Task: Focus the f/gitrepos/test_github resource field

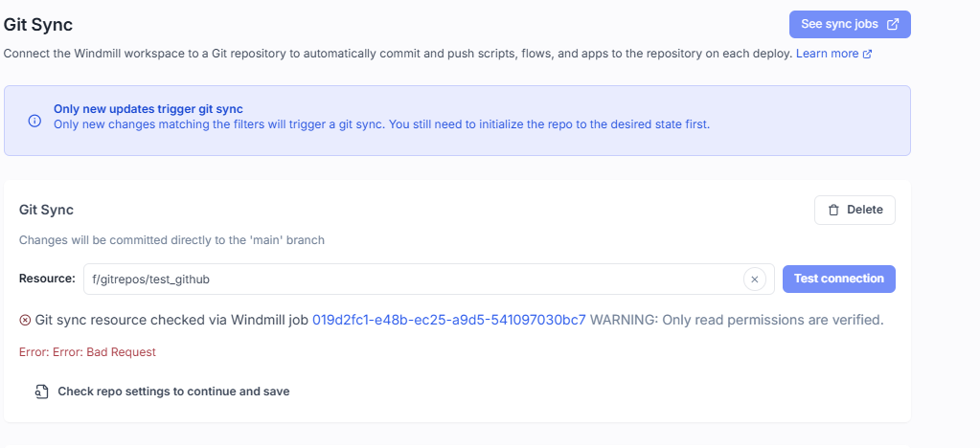Action: [x=412, y=280]
